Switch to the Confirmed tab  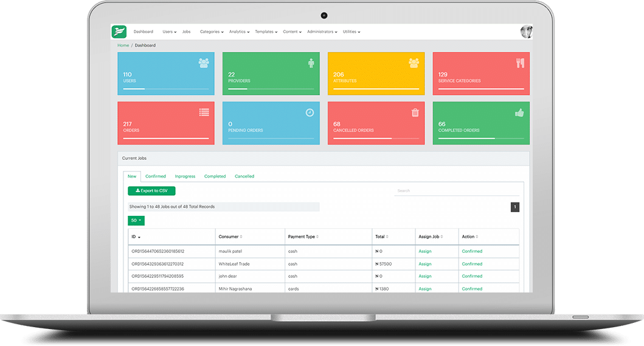pyautogui.click(x=156, y=176)
